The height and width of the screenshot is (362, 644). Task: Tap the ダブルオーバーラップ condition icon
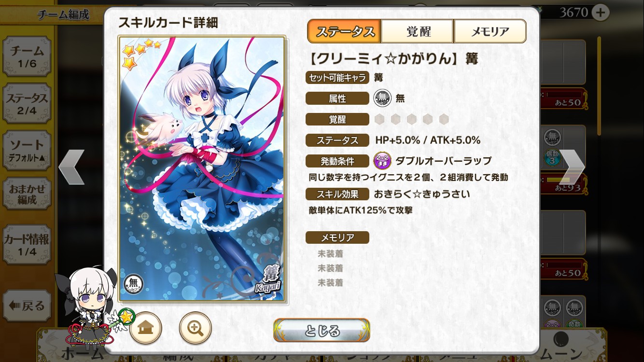pyautogui.click(x=382, y=161)
